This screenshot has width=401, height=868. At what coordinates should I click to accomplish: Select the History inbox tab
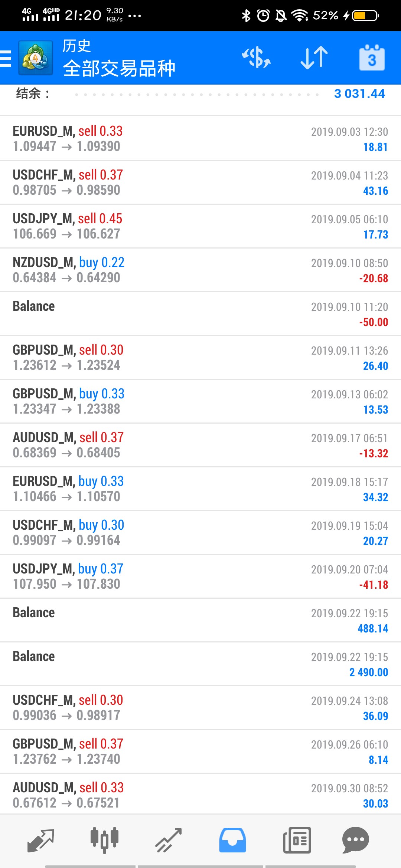(232, 840)
